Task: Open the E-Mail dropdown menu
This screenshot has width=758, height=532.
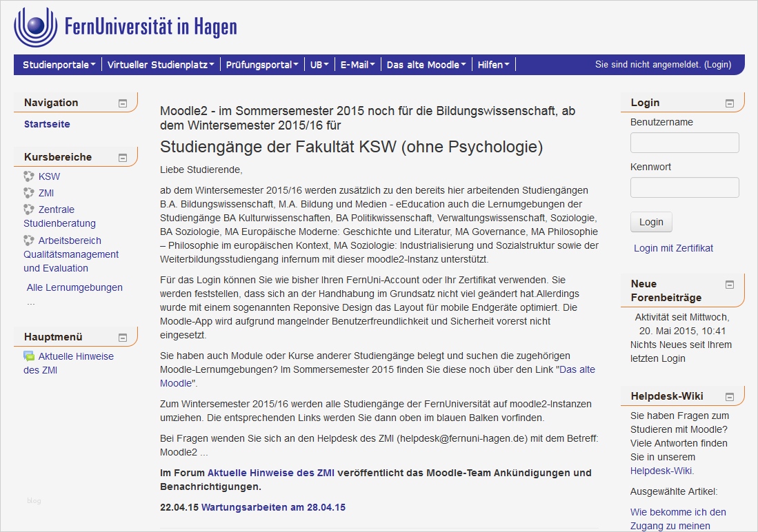Action: tap(357, 65)
